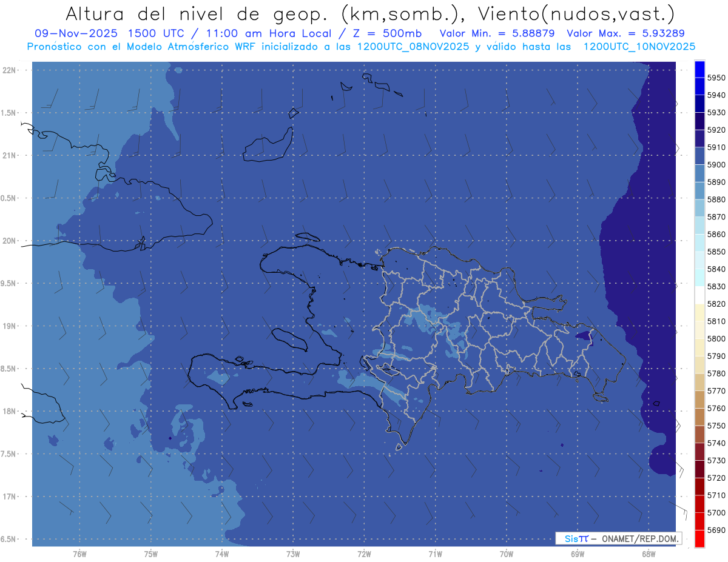The height and width of the screenshot is (562, 728).
Task: Click the 74W longitude axis label
Action: coord(222,554)
